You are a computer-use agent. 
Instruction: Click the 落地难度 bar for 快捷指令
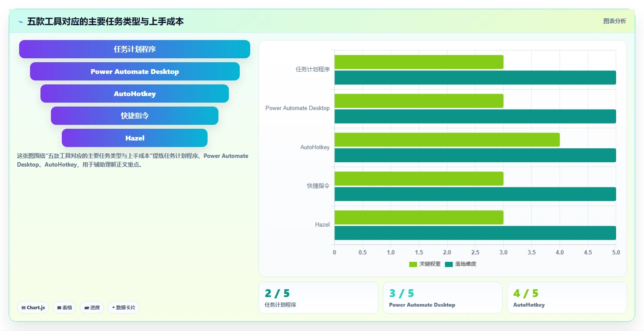click(x=475, y=194)
